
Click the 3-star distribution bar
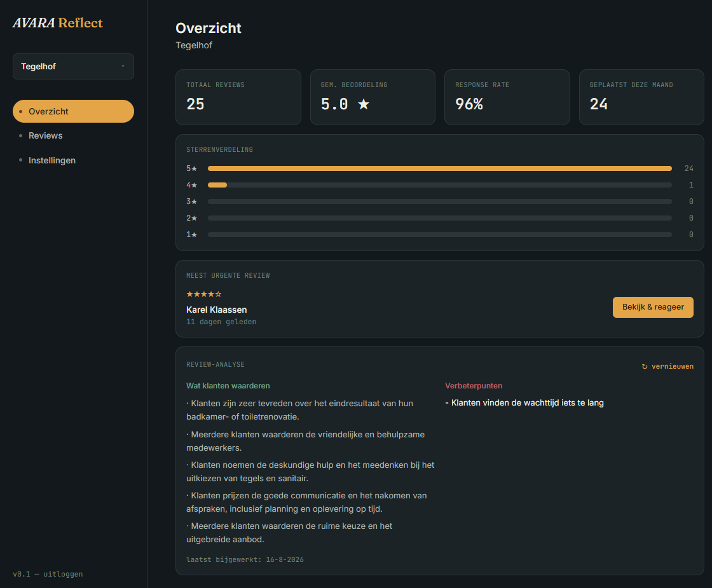click(439, 202)
